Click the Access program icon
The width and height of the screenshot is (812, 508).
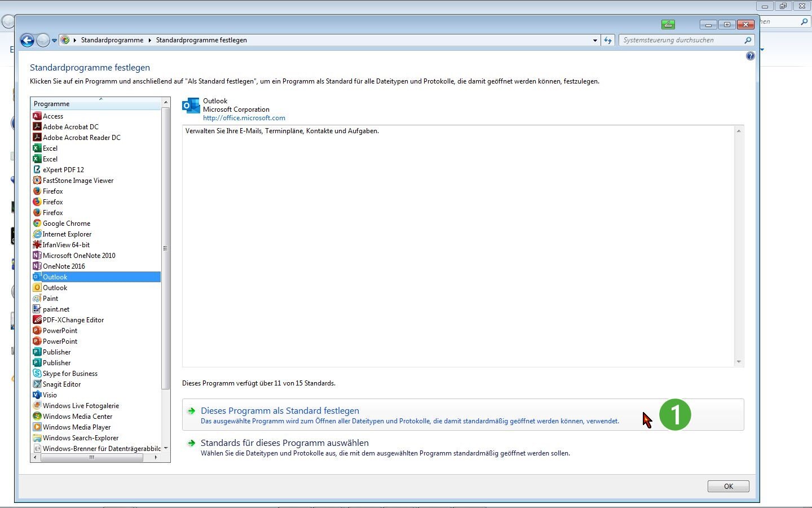[x=37, y=116]
